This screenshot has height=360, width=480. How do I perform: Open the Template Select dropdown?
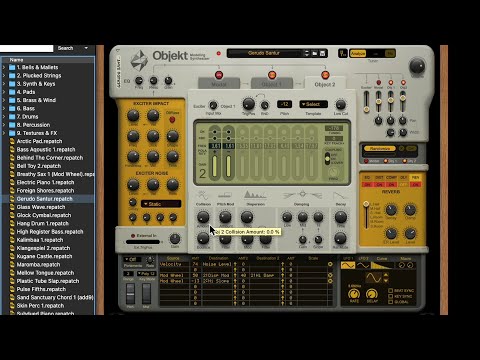[313, 104]
